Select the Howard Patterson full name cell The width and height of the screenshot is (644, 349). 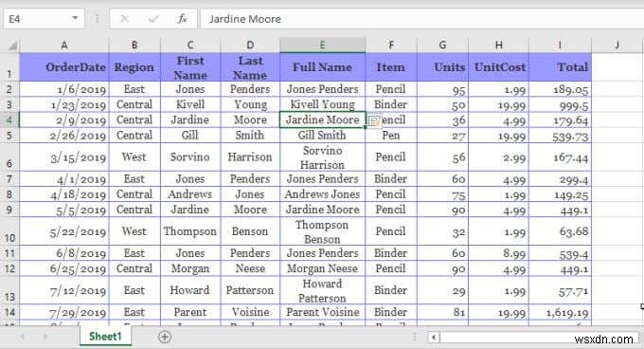[x=322, y=290]
